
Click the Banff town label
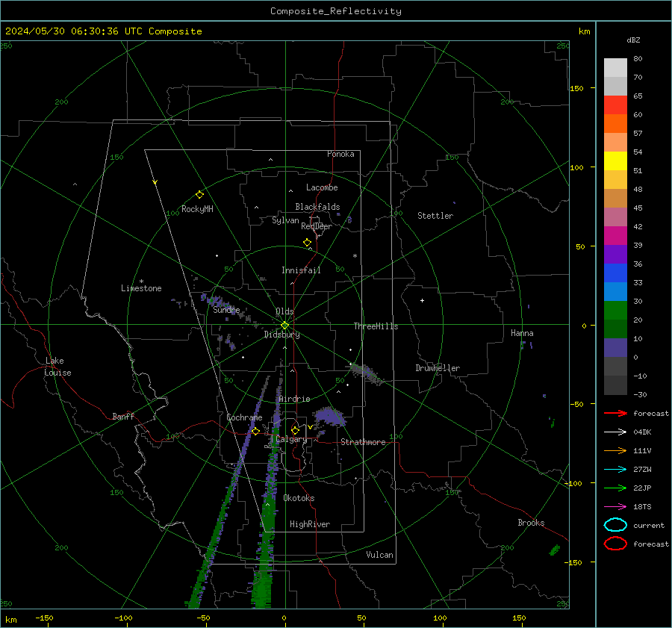(123, 417)
